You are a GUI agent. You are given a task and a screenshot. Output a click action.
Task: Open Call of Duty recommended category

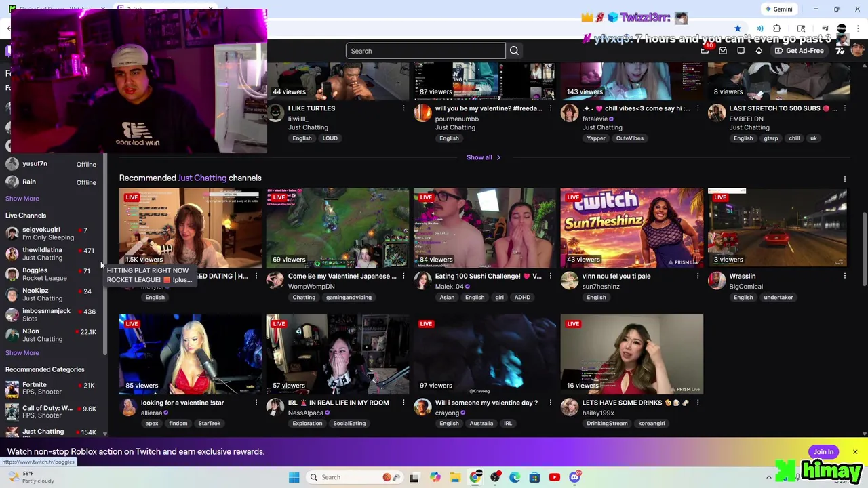click(53, 411)
